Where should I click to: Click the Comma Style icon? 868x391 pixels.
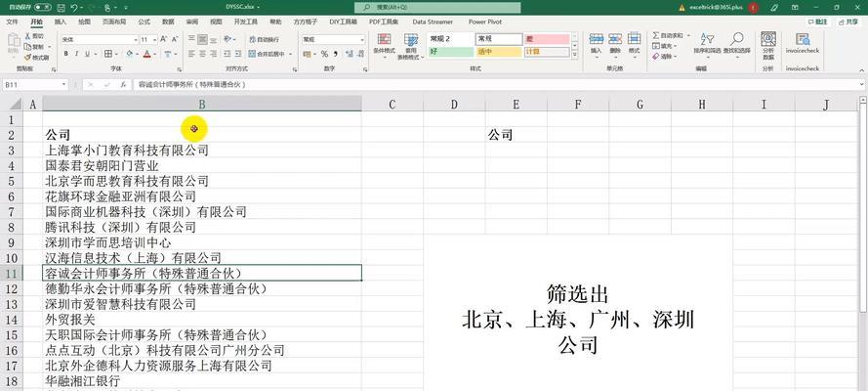pyautogui.click(x=336, y=55)
